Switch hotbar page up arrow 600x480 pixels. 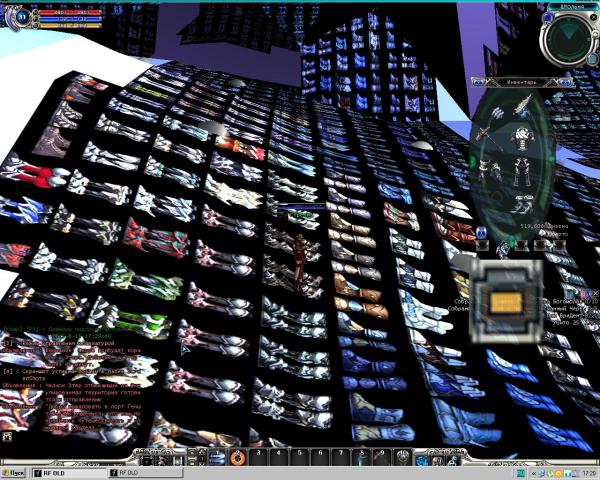pos(202,452)
